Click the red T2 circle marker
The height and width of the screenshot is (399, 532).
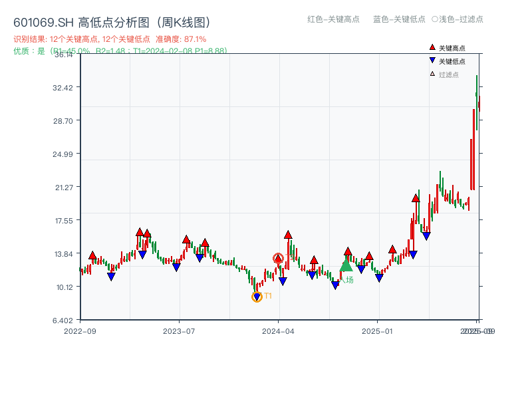pos(279,257)
